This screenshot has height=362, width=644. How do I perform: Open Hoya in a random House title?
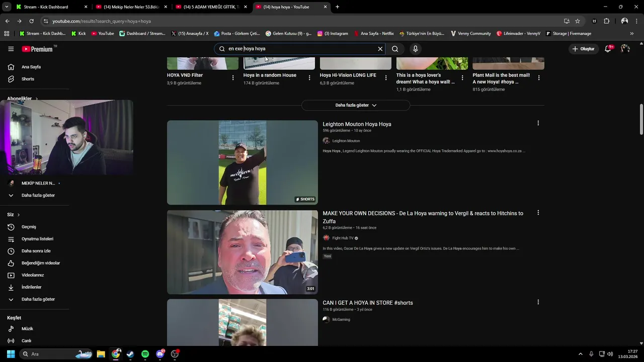click(x=270, y=75)
